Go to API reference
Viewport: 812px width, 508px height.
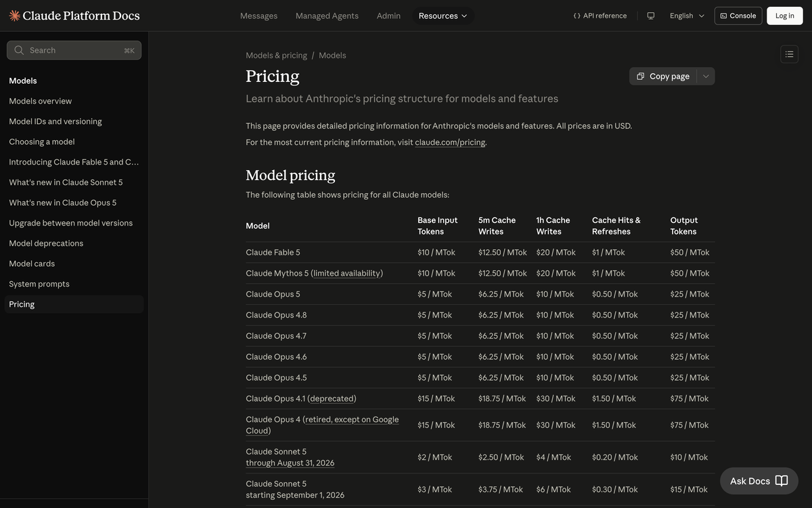(x=600, y=16)
